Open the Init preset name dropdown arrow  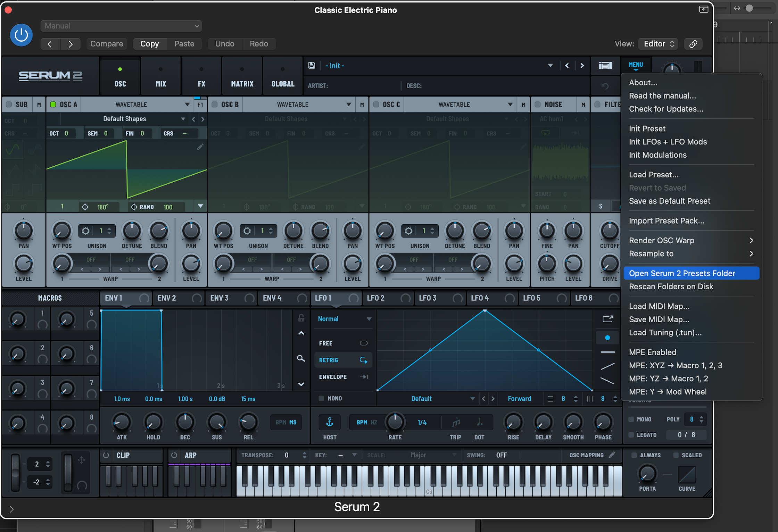(x=550, y=66)
